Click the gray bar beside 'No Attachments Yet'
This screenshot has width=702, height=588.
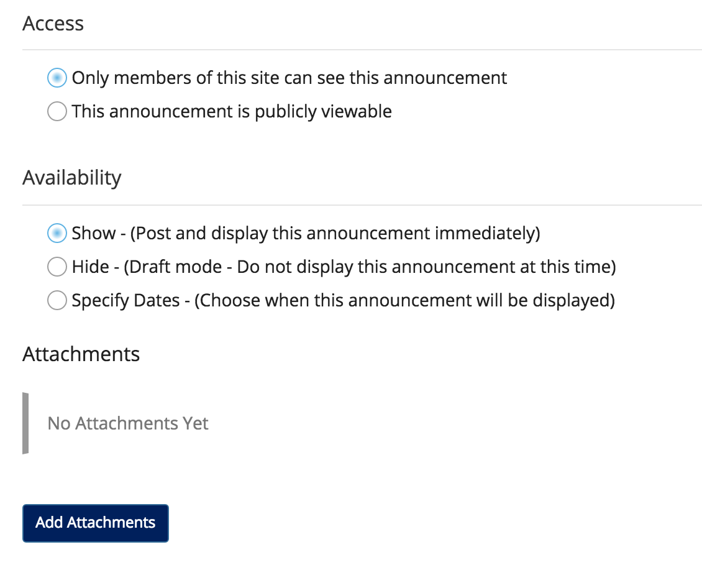point(25,423)
